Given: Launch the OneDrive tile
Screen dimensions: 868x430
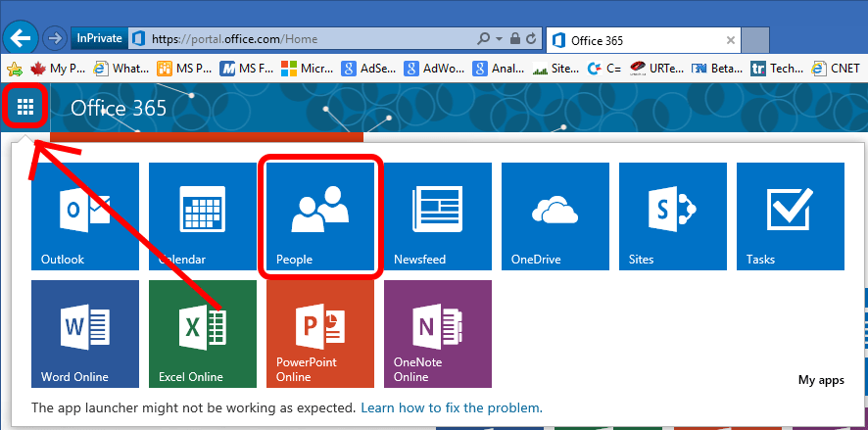Looking at the screenshot, I should pyautogui.click(x=555, y=216).
